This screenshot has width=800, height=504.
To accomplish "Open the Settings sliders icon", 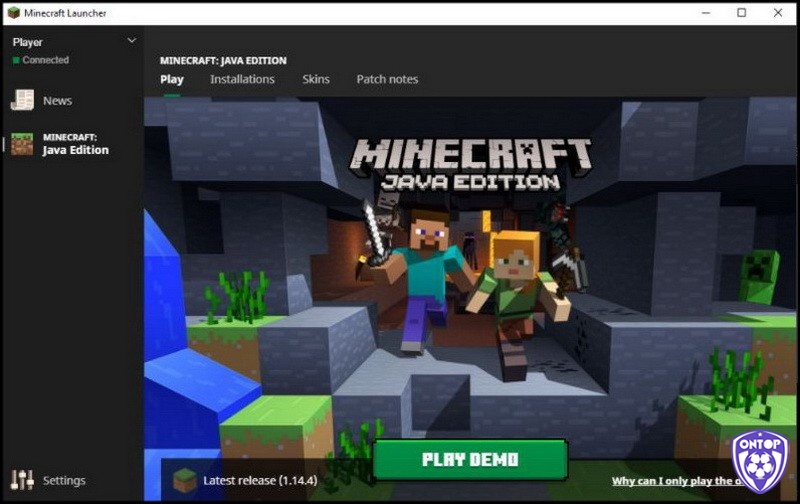I will point(22,480).
